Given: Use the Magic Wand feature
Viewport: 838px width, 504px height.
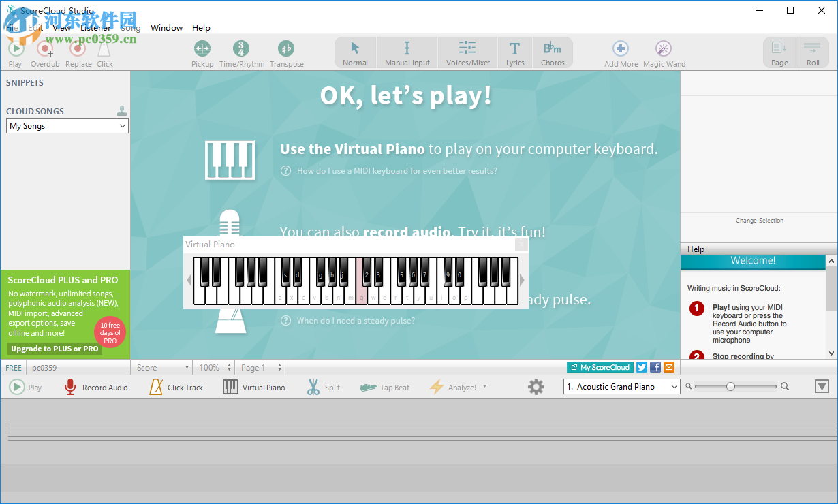Looking at the screenshot, I should (663, 52).
